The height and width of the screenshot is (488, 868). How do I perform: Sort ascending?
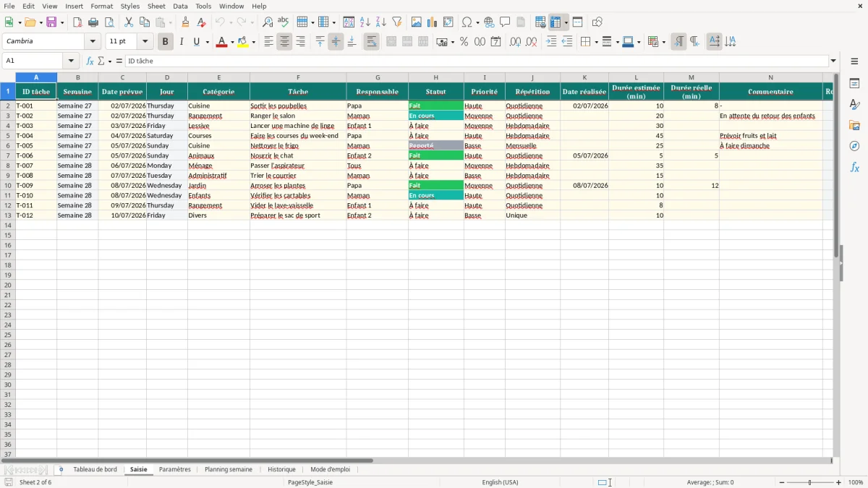(365, 22)
